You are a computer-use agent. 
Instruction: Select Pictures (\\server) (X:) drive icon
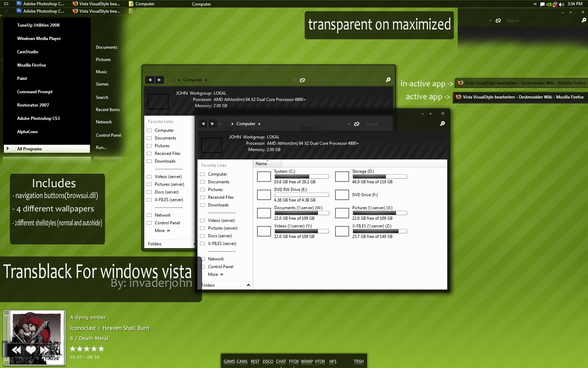[342, 213]
